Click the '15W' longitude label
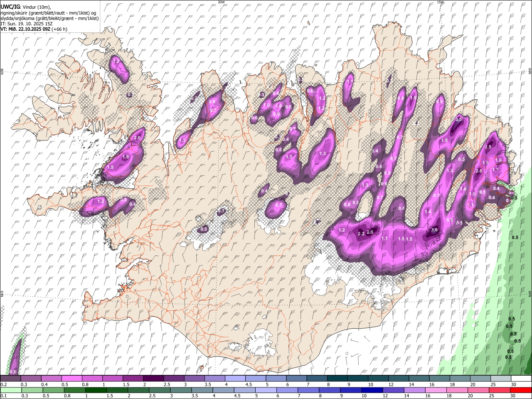 440,2
